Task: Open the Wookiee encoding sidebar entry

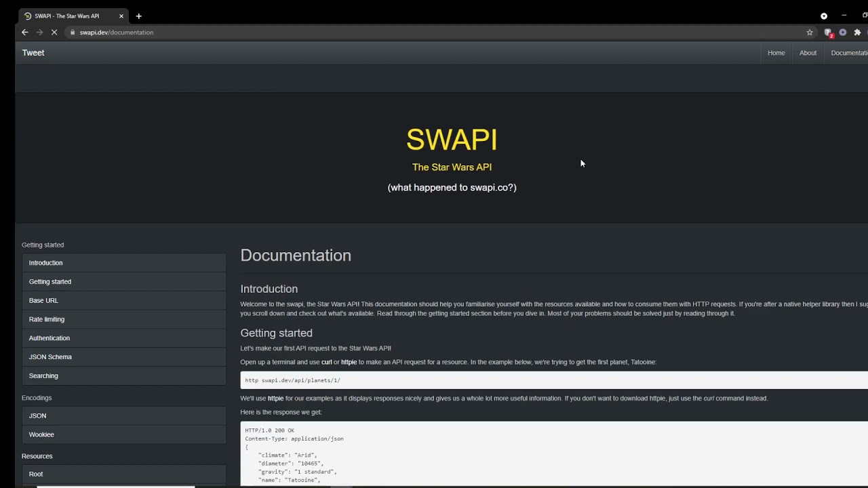Action: click(124, 434)
